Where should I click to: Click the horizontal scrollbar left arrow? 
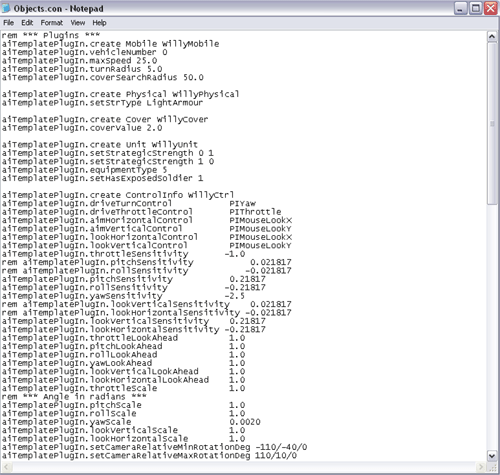tap(7, 467)
